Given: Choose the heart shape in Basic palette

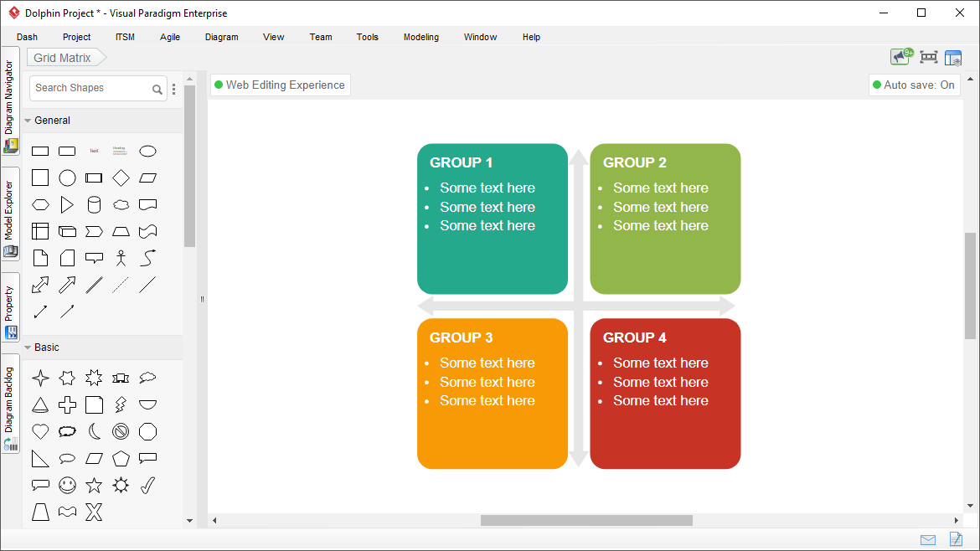Looking at the screenshot, I should [40, 432].
